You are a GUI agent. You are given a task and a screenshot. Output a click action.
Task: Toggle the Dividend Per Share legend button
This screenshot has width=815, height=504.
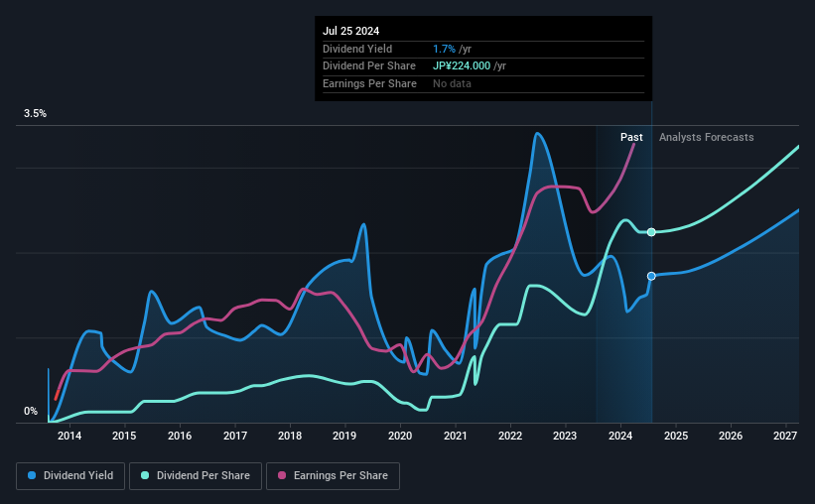196,476
